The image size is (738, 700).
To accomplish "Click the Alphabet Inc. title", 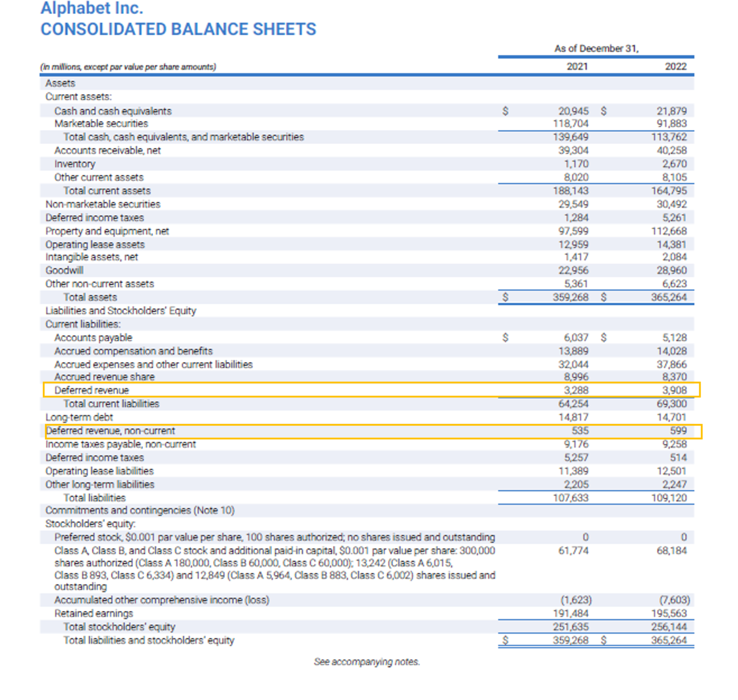I will 92,8.
